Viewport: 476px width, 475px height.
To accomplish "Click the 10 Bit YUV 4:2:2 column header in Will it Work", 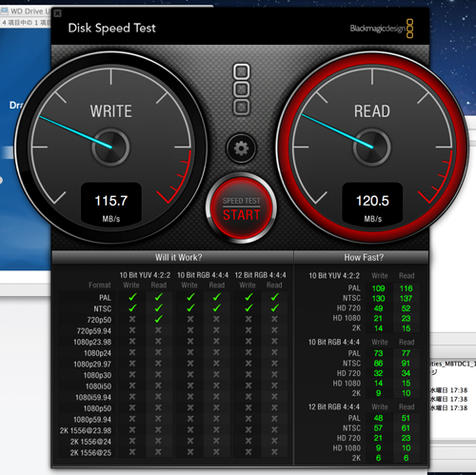I will pos(145,275).
